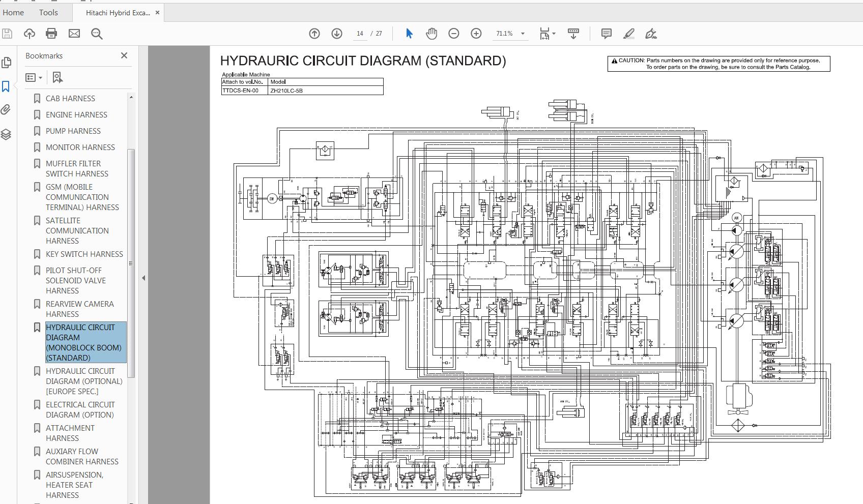
Task: Click the bookmarks panel vertical scrollbar
Action: 131,263
